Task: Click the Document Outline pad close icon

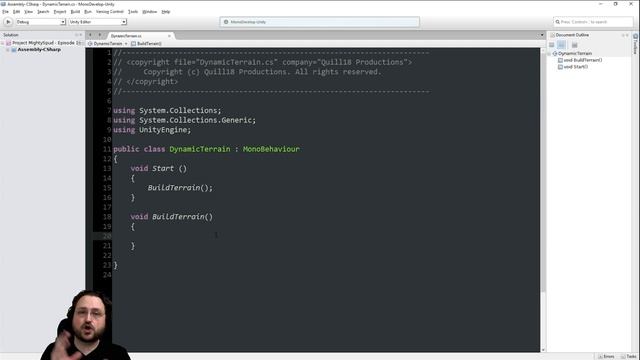Action: point(627,35)
